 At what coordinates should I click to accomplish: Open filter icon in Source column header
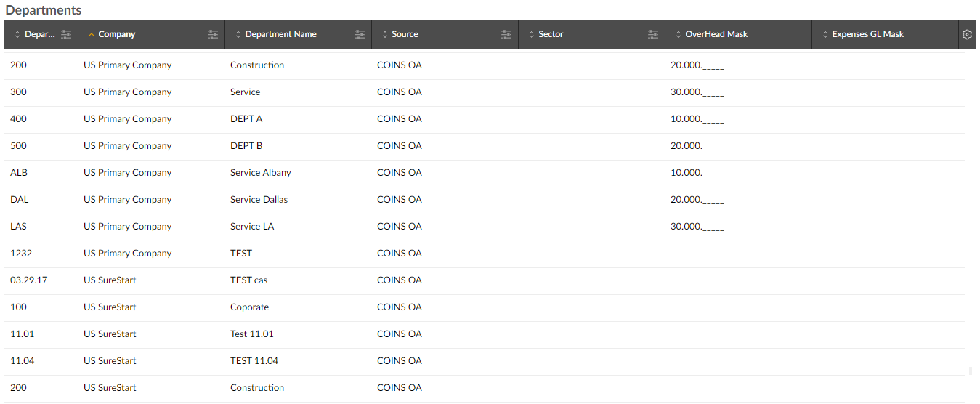(x=506, y=34)
